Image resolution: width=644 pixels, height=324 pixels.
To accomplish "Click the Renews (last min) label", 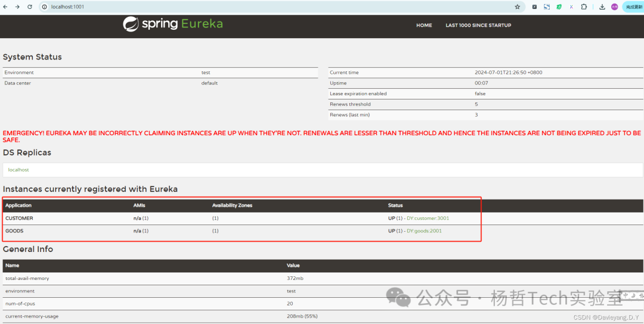I will pos(349,115).
